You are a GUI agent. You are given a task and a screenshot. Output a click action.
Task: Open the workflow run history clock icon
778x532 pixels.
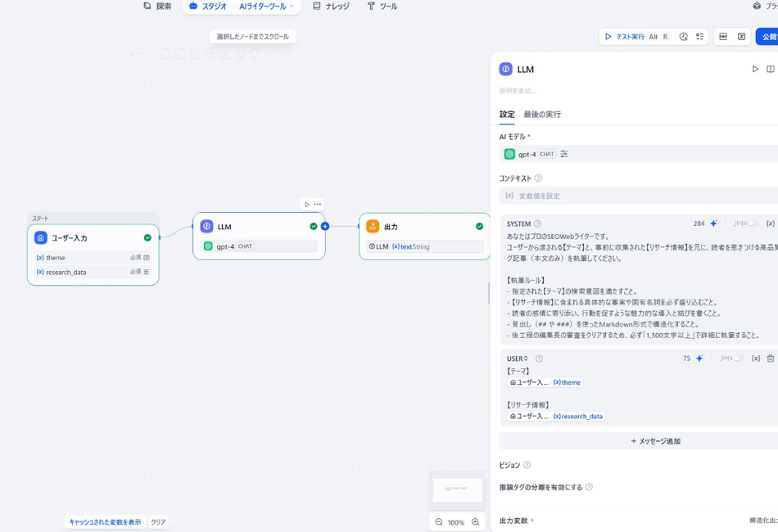tap(683, 37)
